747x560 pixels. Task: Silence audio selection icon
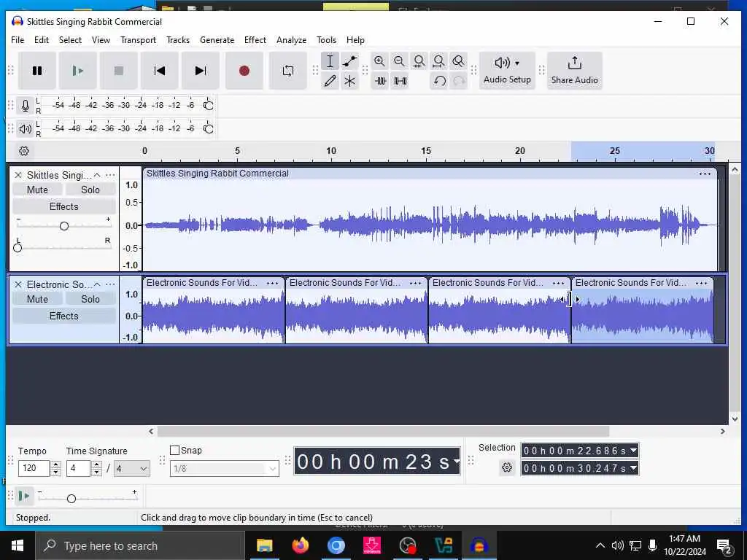coord(400,81)
